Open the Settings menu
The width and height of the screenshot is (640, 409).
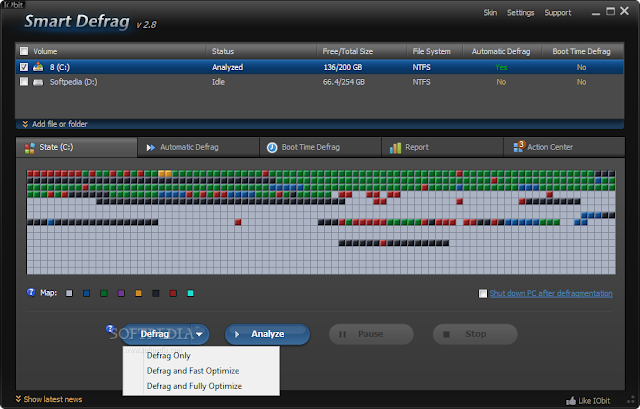(x=520, y=13)
